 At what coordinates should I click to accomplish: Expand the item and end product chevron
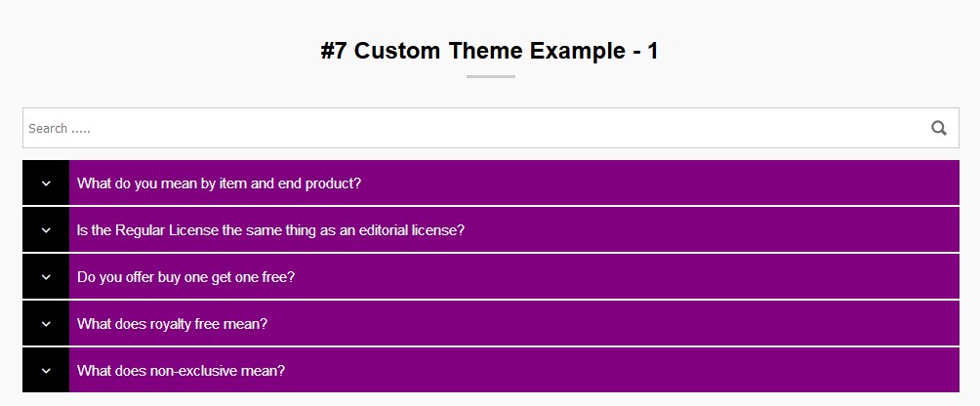(46, 183)
